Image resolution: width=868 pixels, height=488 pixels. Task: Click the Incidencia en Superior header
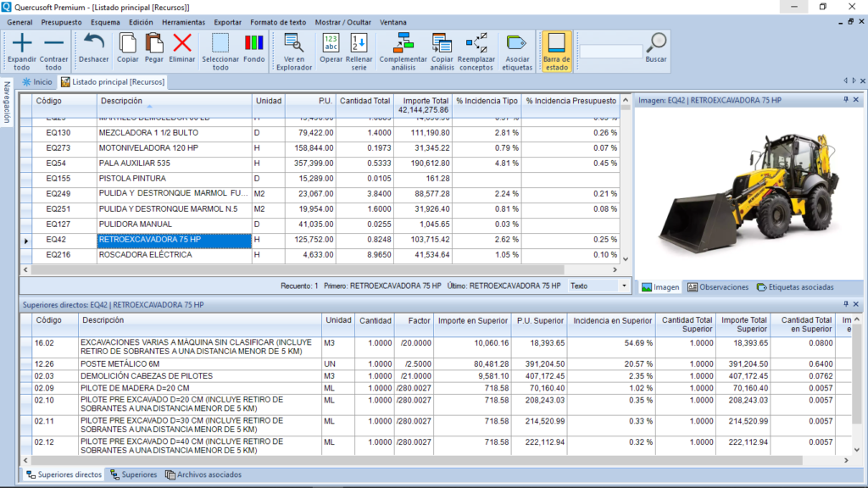point(612,324)
